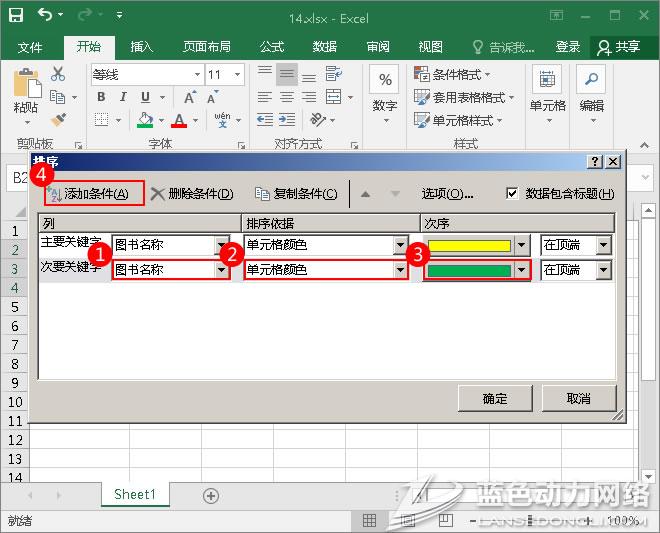The width and height of the screenshot is (660, 533).
Task: Open the Number format percent group
Action: pos(385,94)
